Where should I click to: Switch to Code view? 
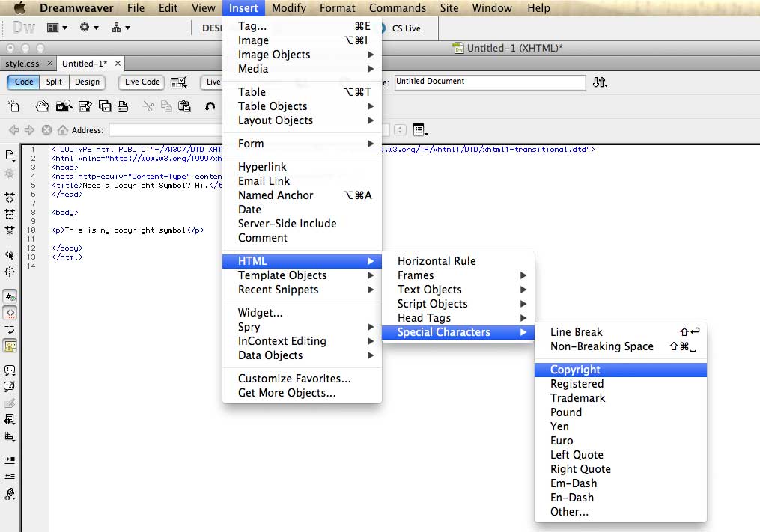click(24, 82)
